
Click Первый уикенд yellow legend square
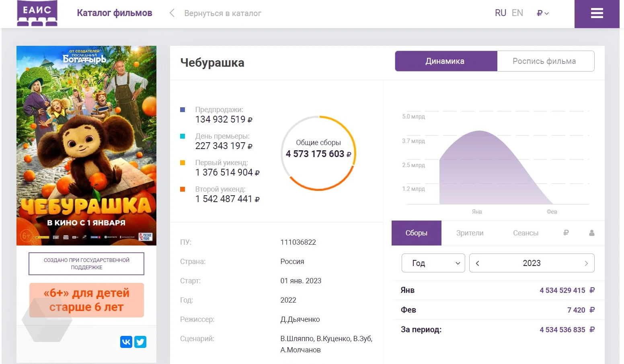[183, 163]
